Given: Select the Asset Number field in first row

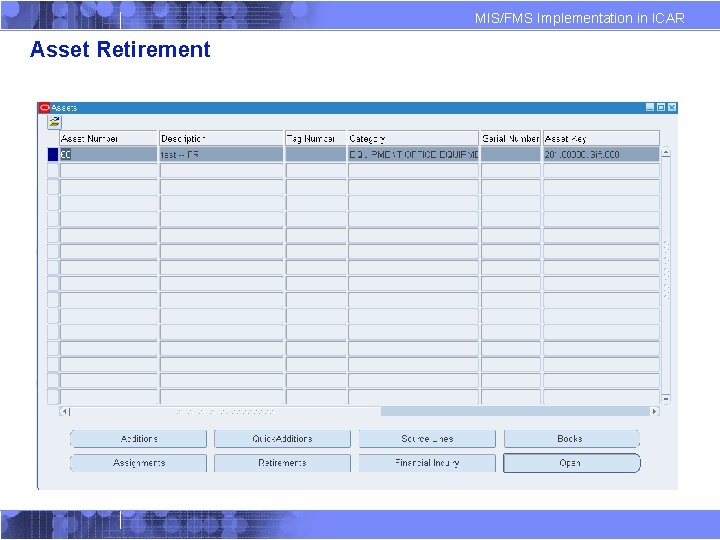Looking at the screenshot, I should coord(108,155).
